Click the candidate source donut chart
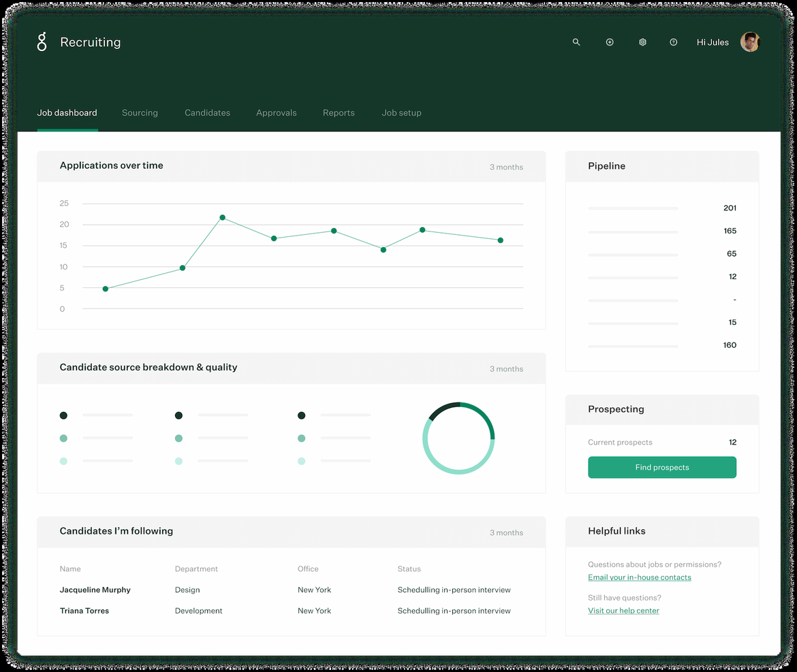The width and height of the screenshot is (797, 672). coord(458,438)
